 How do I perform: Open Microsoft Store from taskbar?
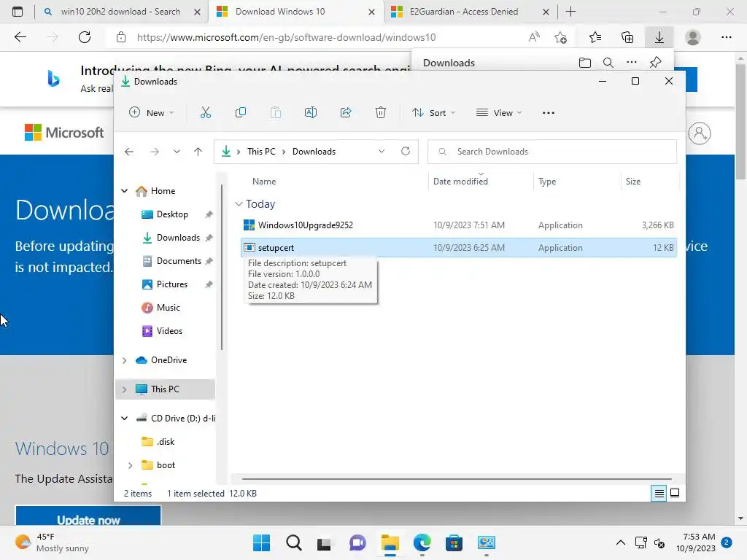[x=454, y=542]
